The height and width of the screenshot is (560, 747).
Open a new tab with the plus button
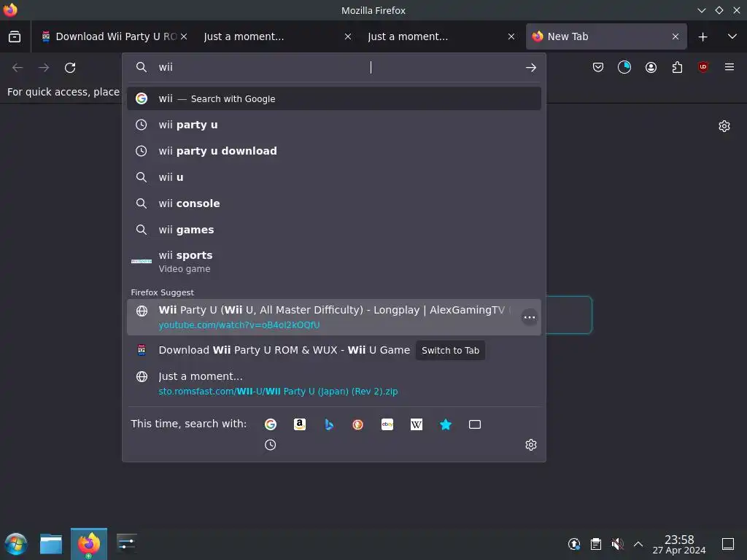point(703,36)
